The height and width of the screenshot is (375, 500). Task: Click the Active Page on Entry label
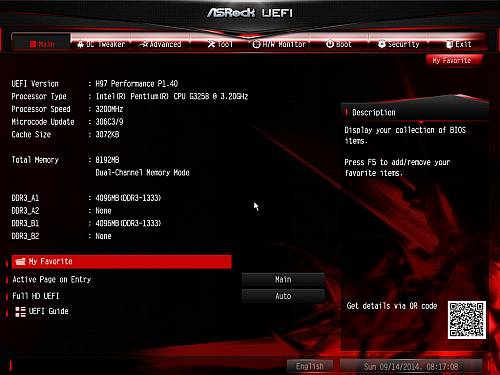pyautogui.click(x=52, y=279)
